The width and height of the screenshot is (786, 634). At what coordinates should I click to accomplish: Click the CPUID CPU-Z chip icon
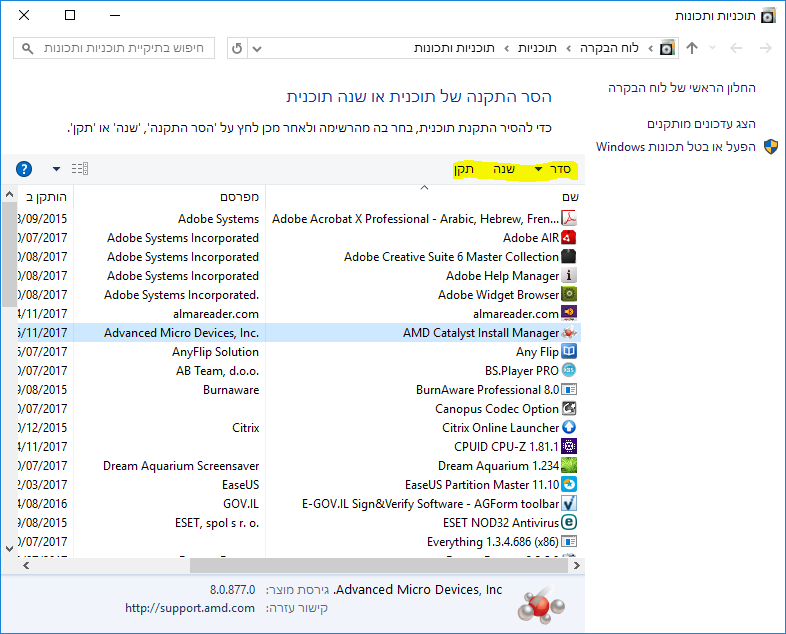pyautogui.click(x=569, y=446)
